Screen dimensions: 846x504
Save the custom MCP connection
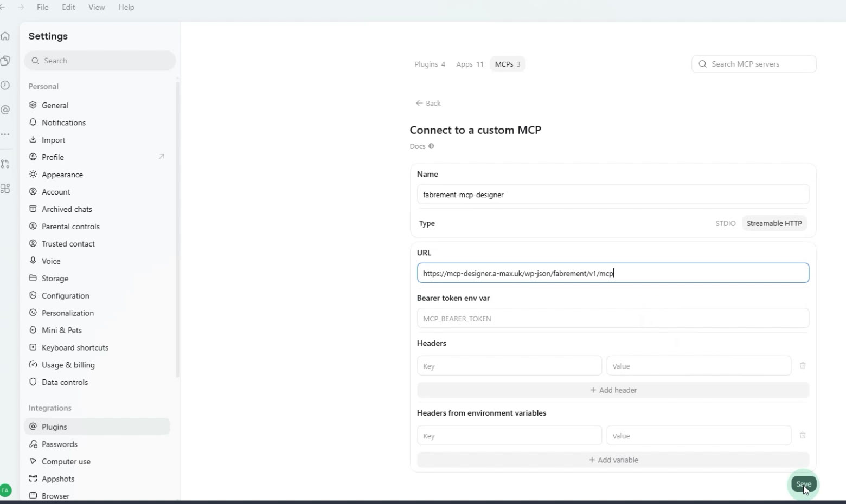(x=803, y=484)
